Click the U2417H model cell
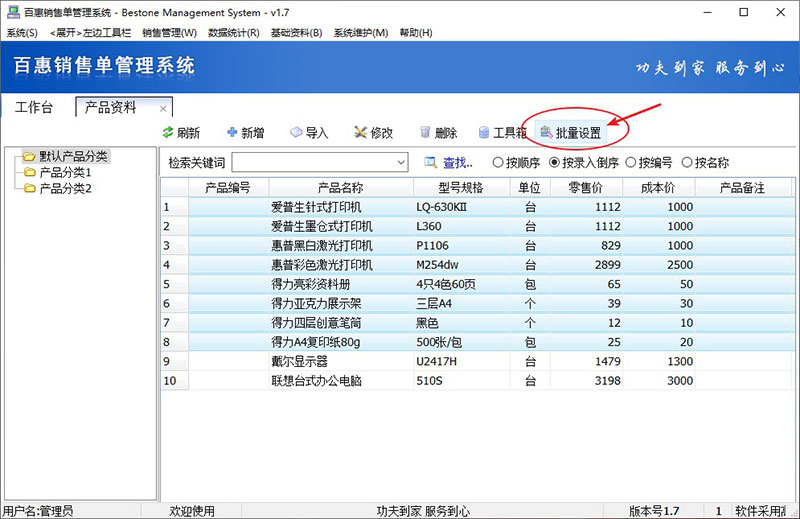 coord(461,361)
